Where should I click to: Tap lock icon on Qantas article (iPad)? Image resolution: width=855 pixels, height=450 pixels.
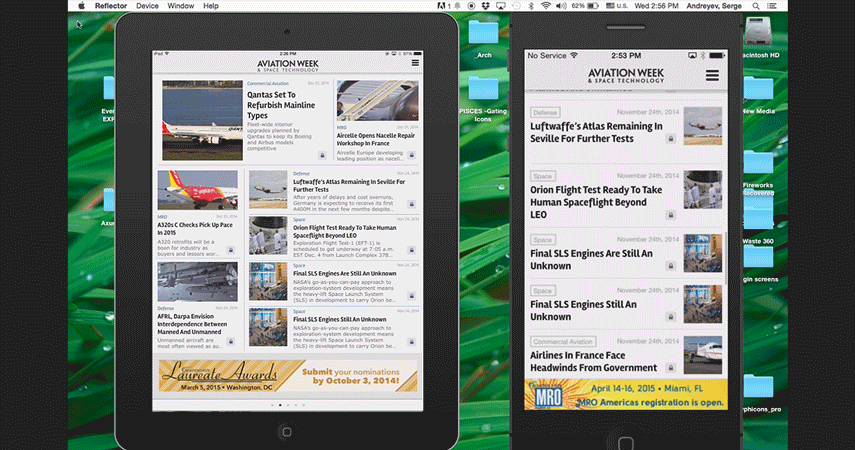(x=322, y=155)
